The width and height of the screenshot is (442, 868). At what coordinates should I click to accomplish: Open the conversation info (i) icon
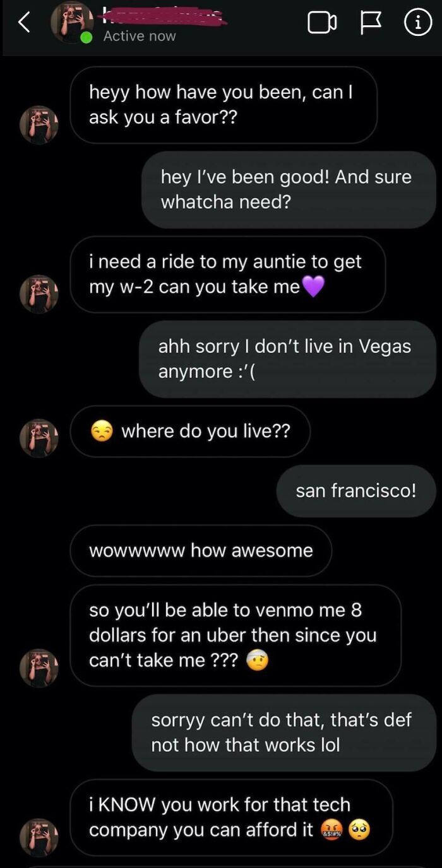click(x=418, y=22)
